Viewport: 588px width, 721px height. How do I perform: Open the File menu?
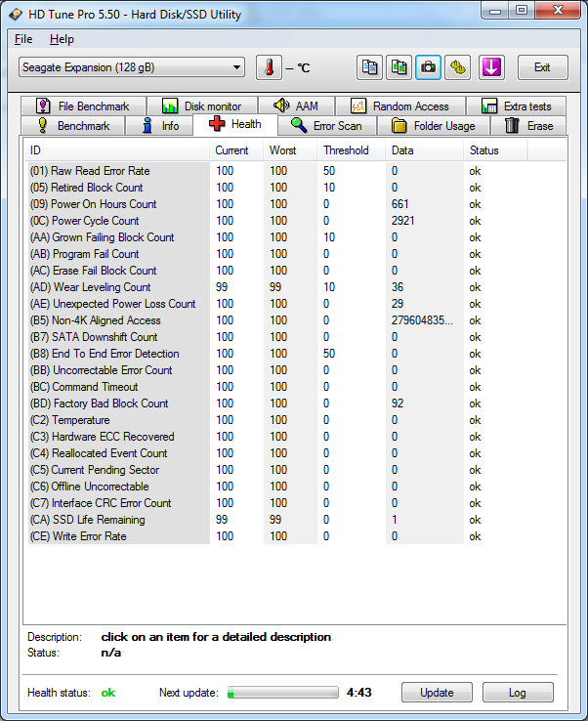pyautogui.click(x=23, y=39)
